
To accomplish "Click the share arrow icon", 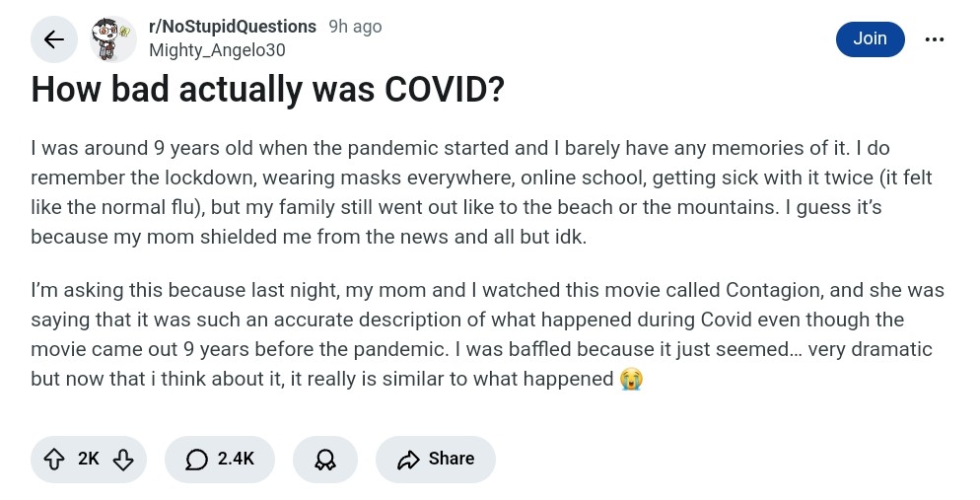I will (x=408, y=460).
